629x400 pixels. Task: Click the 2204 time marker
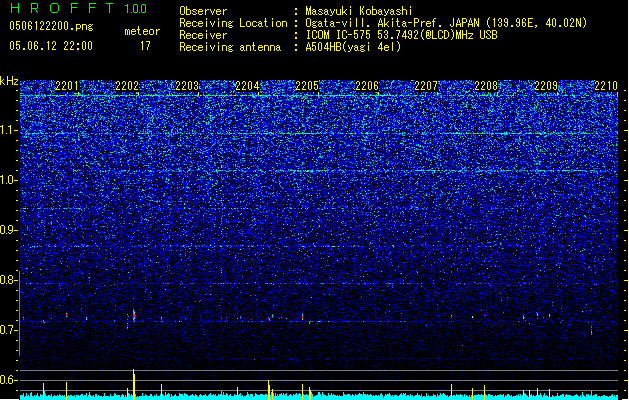[247, 86]
